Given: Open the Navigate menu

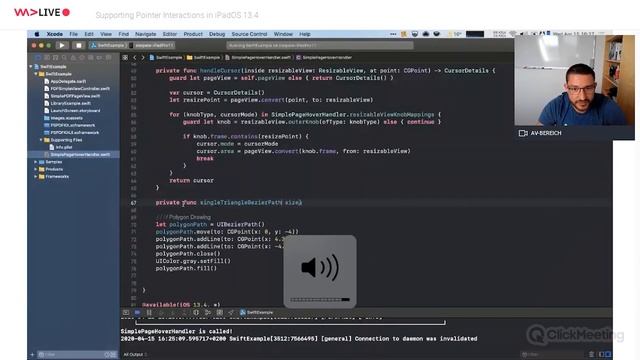Looking at the screenshot, I should [x=146, y=34].
